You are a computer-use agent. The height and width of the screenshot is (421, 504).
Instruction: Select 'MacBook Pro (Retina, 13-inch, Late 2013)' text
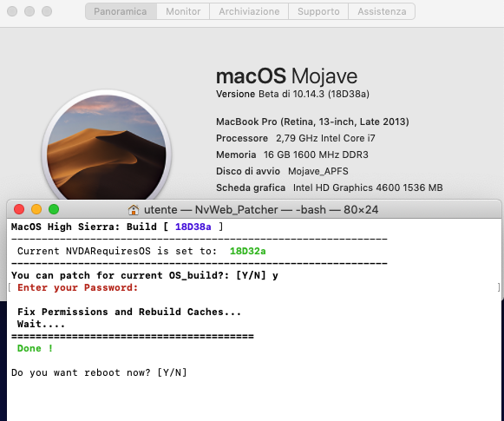[x=312, y=122]
